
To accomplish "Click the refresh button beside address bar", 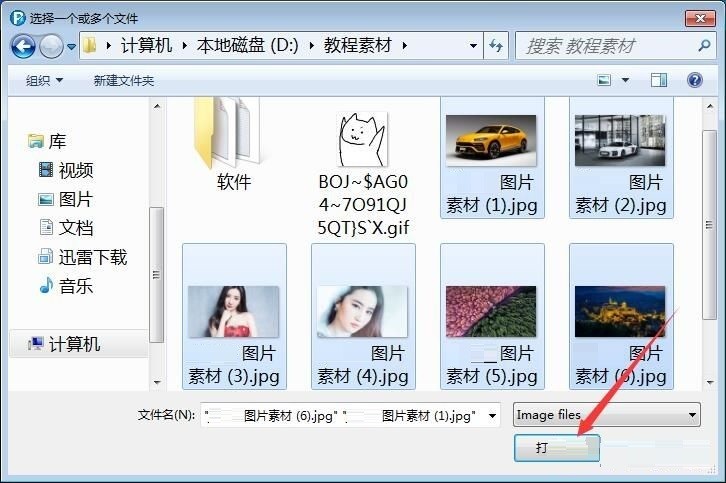I will click(x=496, y=45).
